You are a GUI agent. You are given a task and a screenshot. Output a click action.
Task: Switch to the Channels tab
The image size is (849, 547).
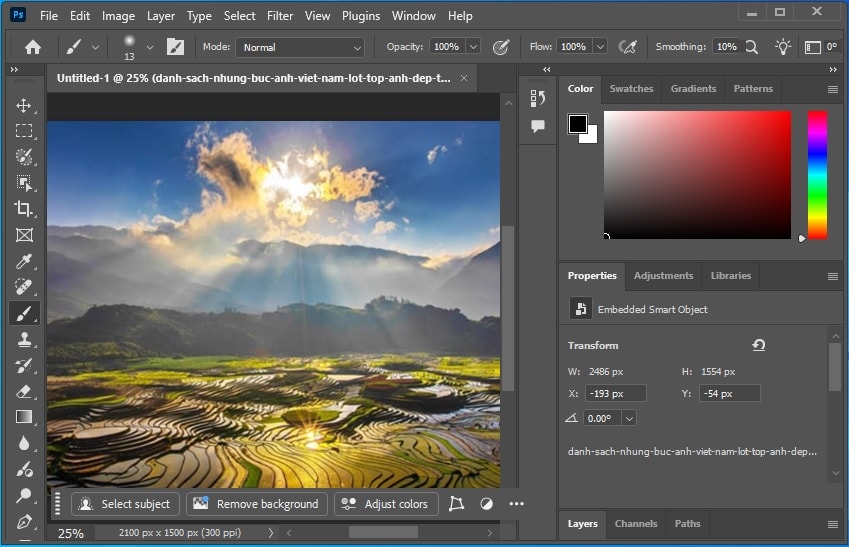tap(636, 524)
